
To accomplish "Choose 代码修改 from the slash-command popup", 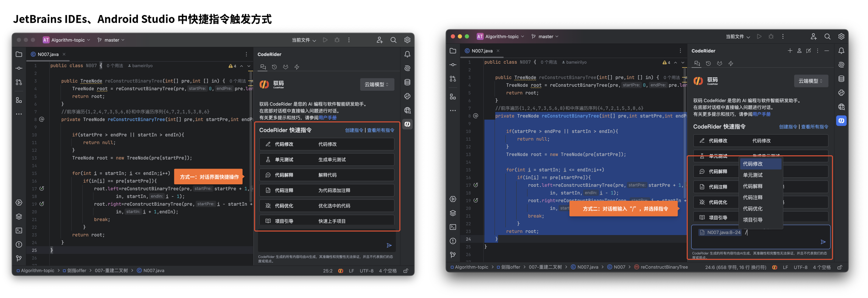I will point(761,164).
